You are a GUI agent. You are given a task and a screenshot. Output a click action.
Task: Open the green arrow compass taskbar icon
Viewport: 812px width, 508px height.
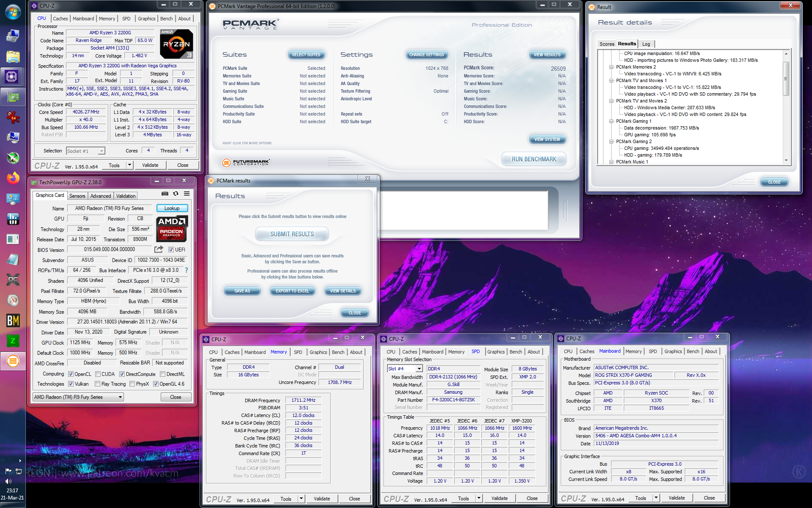pos(13,158)
